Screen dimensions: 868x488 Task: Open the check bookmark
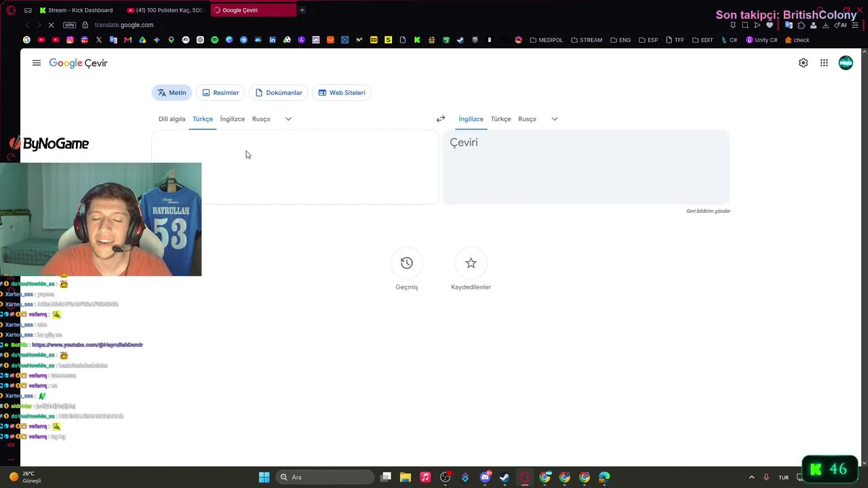point(797,40)
